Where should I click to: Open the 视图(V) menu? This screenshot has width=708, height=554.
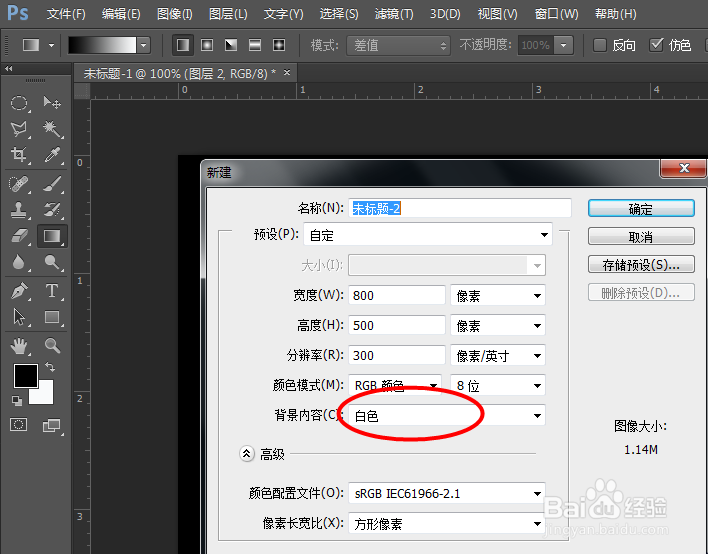coord(498,14)
